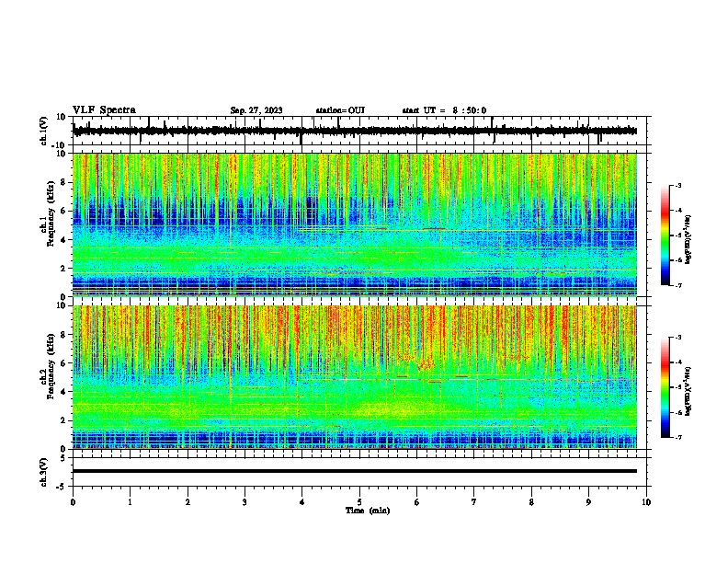Click the "VLF Spectra" title text
728x563 pixels.
point(104,110)
